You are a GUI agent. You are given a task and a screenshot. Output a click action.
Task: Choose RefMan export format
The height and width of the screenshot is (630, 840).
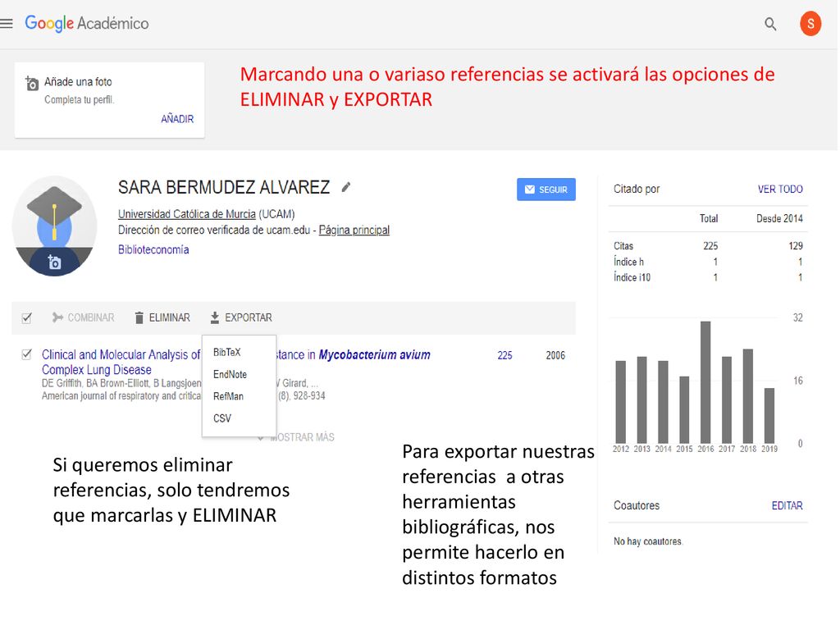click(228, 396)
